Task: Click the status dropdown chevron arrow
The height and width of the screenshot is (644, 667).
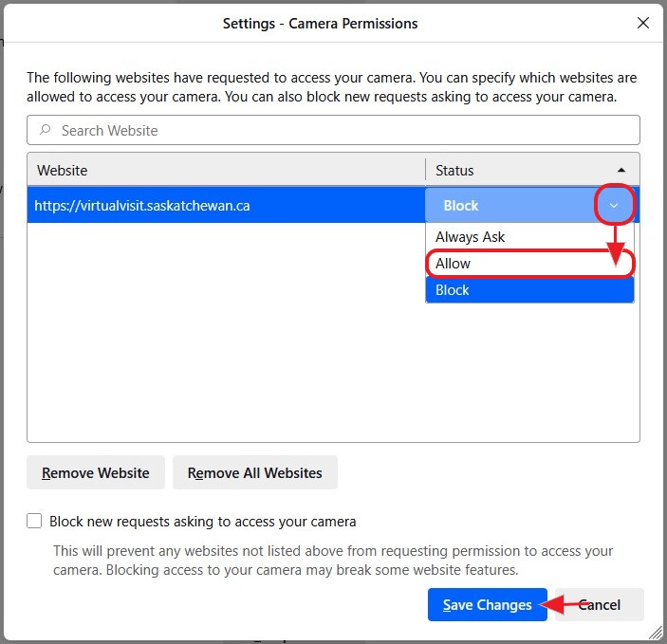Action: pyautogui.click(x=614, y=205)
